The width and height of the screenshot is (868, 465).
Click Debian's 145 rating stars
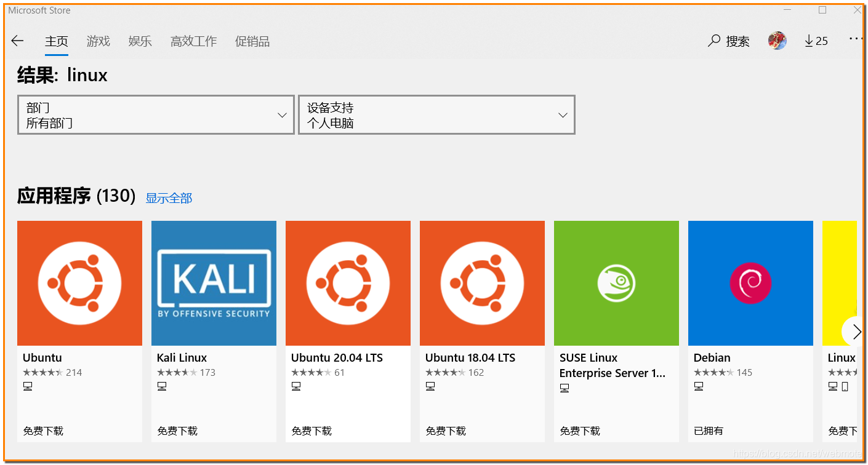pyautogui.click(x=713, y=373)
